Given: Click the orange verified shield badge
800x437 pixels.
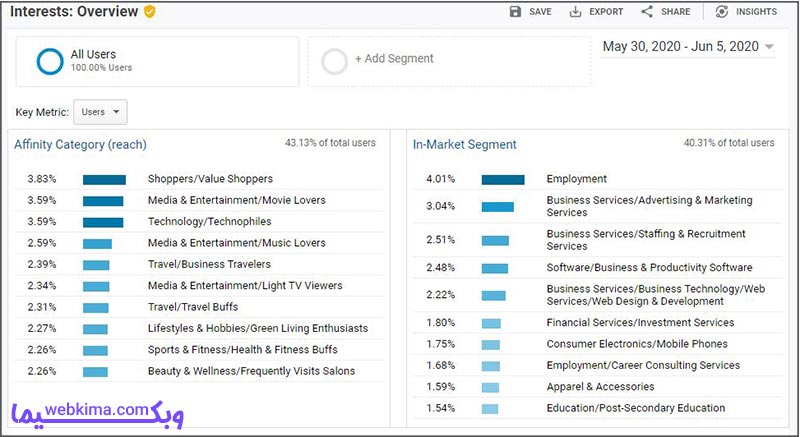Looking at the screenshot, I should point(149,11).
